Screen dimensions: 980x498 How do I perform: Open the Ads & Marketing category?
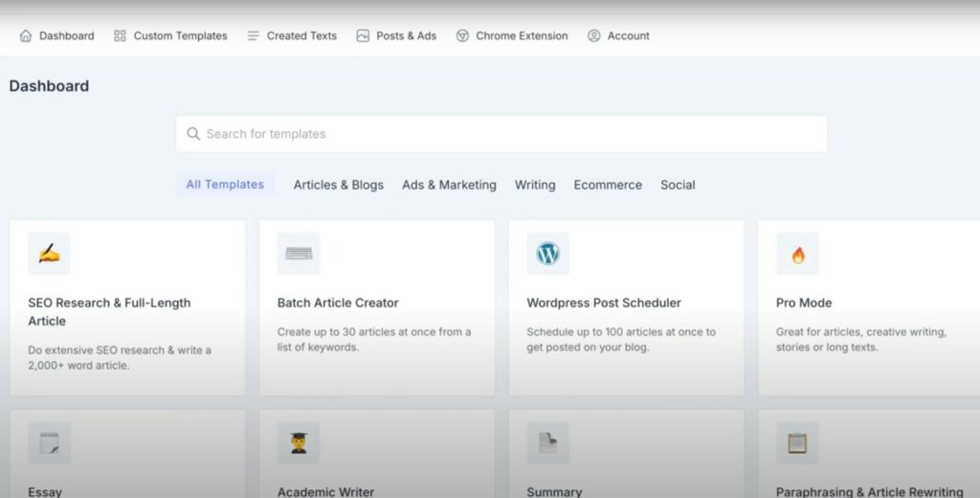pyautogui.click(x=450, y=185)
